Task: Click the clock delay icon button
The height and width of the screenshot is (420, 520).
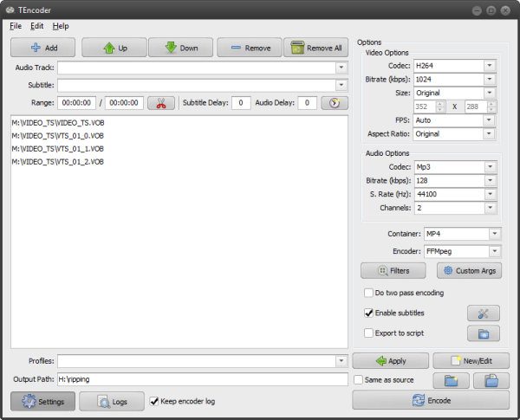Action: 335,103
